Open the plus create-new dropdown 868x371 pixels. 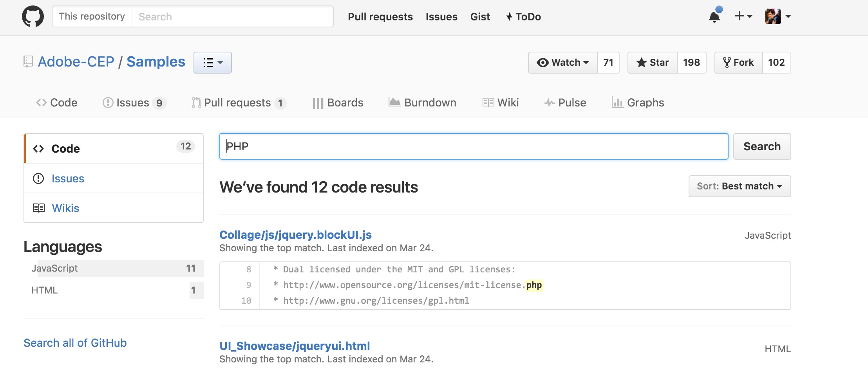[743, 16]
